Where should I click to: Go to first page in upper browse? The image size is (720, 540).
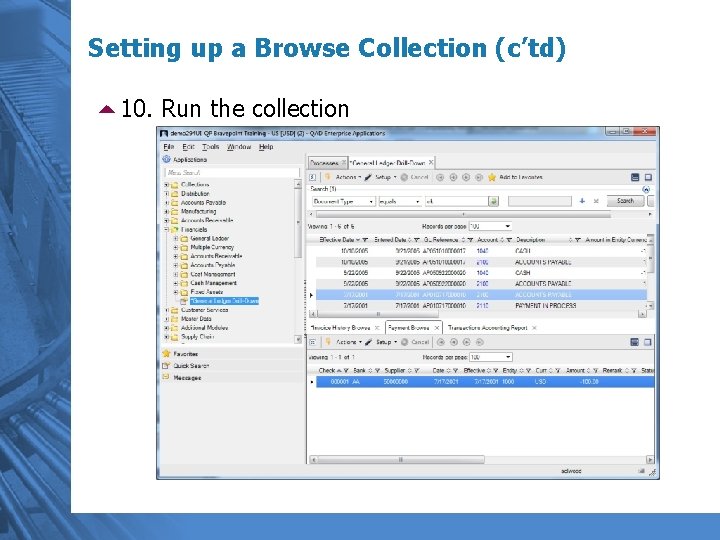tap(440, 177)
